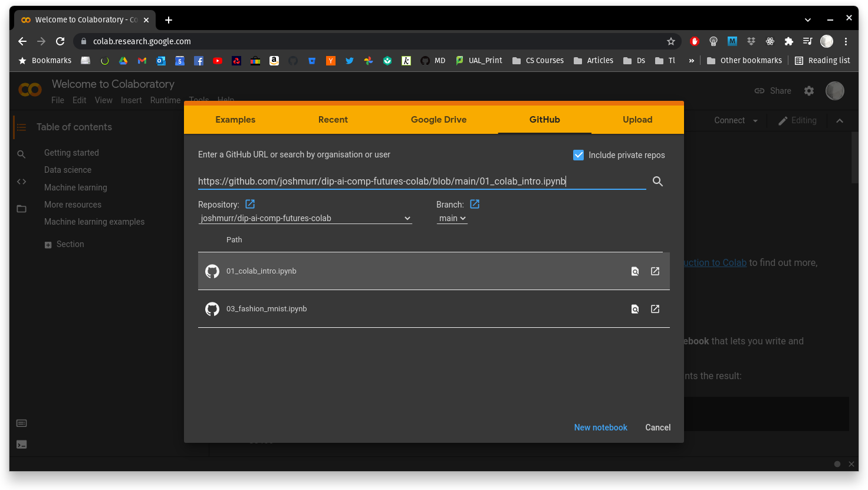Image resolution: width=868 pixels, height=490 pixels.
Task: Open the Branch dropdown showing main
Action: (452, 218)
